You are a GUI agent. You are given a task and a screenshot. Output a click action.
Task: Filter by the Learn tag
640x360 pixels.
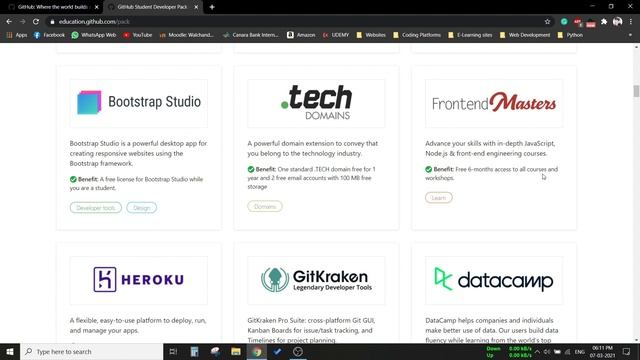click(x=439, y=198)
